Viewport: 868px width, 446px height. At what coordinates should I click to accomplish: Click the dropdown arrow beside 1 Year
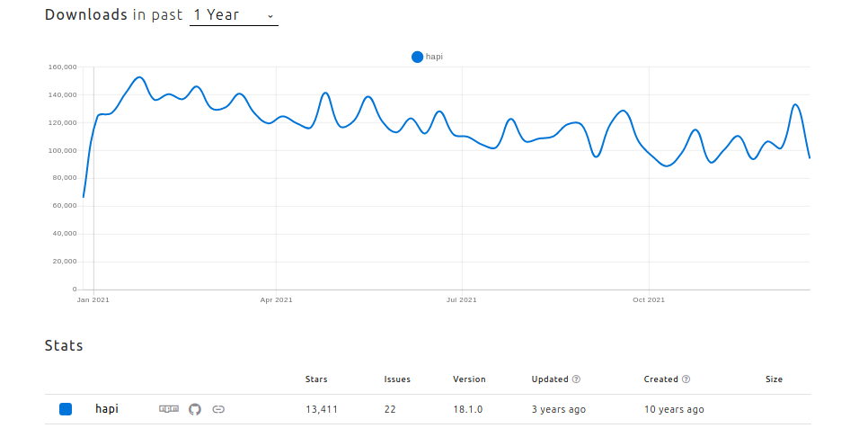pos(270,16)
